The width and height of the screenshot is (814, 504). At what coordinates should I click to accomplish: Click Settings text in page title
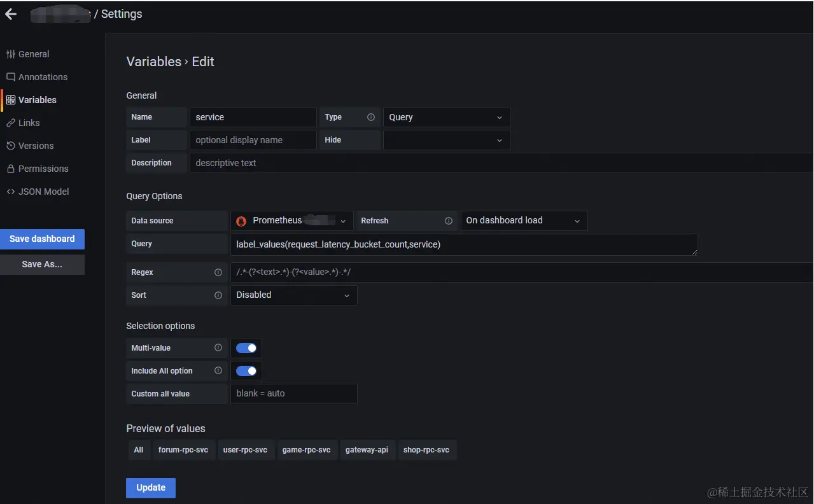(x=122, y=14)
